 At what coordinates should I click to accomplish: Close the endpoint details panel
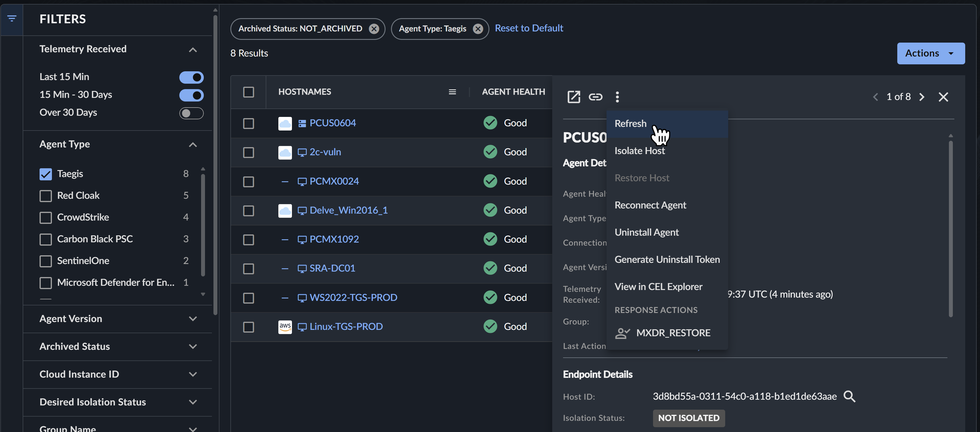943,97
